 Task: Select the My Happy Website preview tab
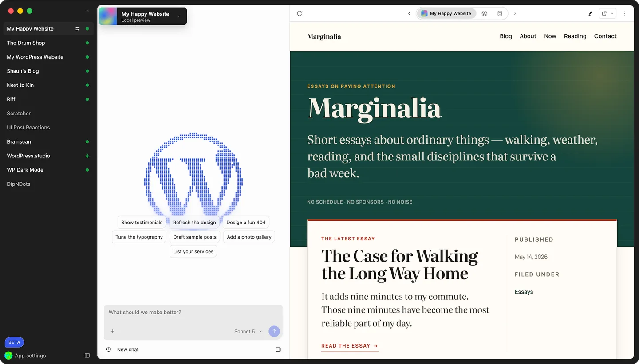click(x=446, y=13)
